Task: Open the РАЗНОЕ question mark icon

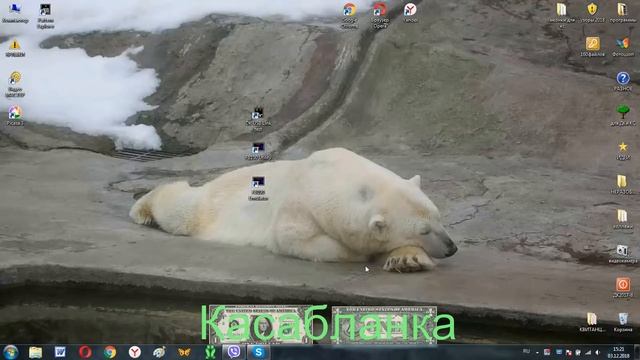Action: (623, 81)
